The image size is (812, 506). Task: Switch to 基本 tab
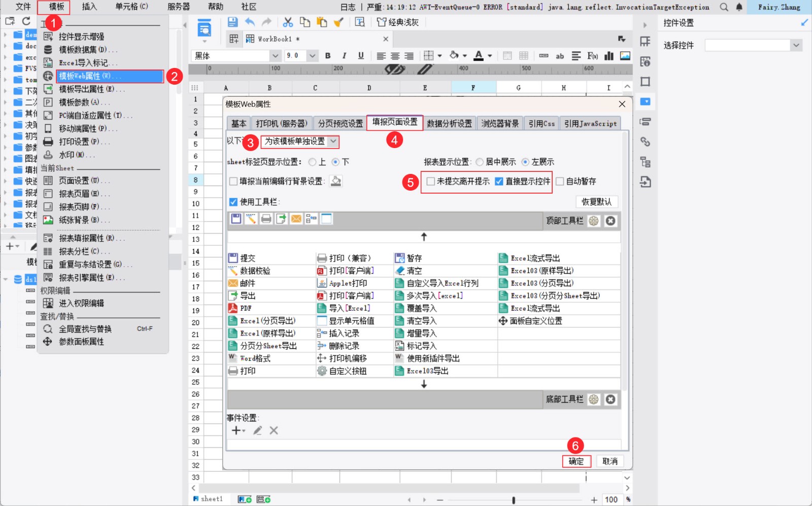click(x=239, y=124)
